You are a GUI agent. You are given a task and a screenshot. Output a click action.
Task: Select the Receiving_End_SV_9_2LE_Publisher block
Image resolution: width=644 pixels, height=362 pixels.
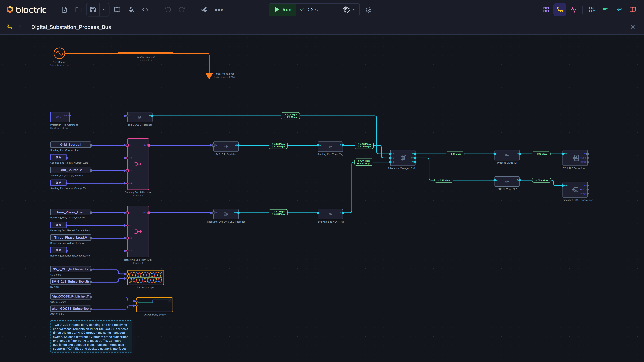[226, 214]
